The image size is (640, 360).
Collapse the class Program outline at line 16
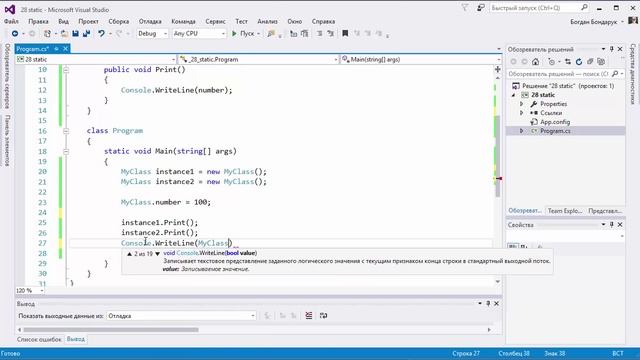click(66, 131)
